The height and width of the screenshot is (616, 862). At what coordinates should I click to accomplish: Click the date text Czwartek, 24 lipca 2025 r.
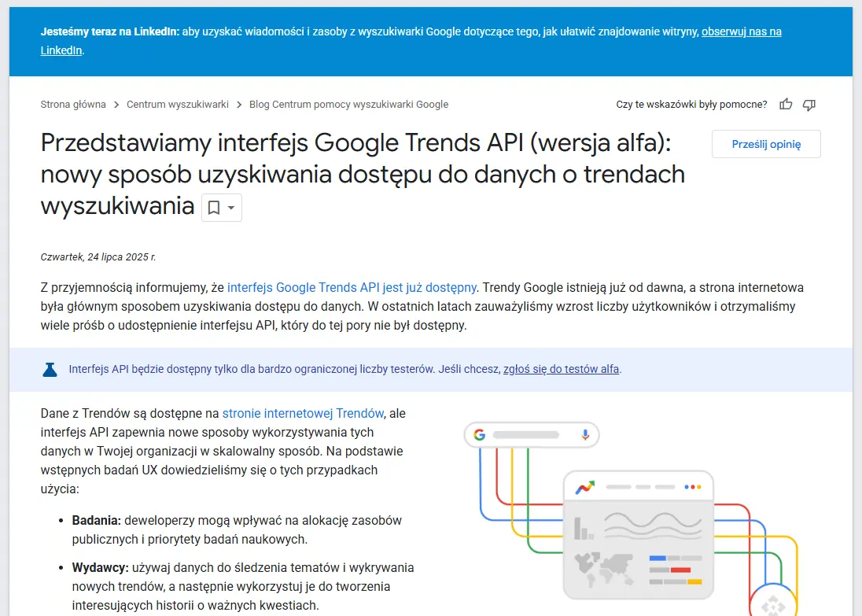[98, 256]
